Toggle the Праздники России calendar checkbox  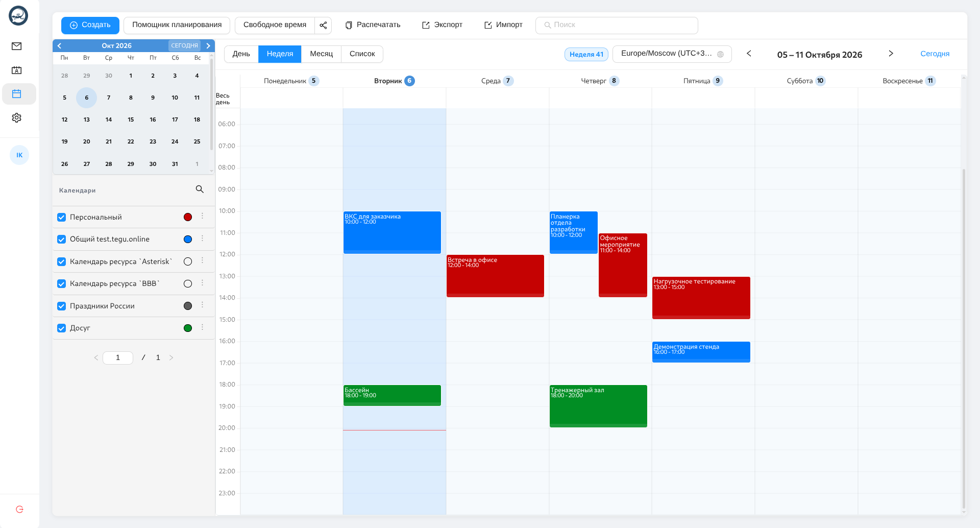[62, 306]
